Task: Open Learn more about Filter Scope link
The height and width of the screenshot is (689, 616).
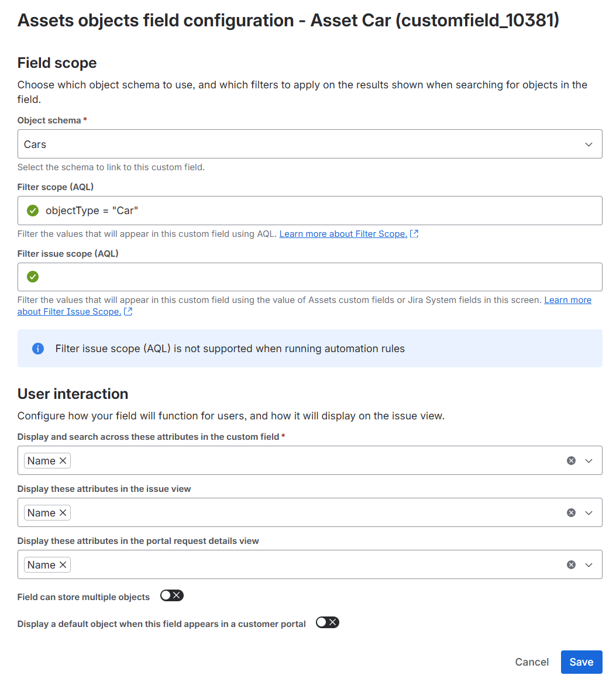Action: (x=343, y=234)
